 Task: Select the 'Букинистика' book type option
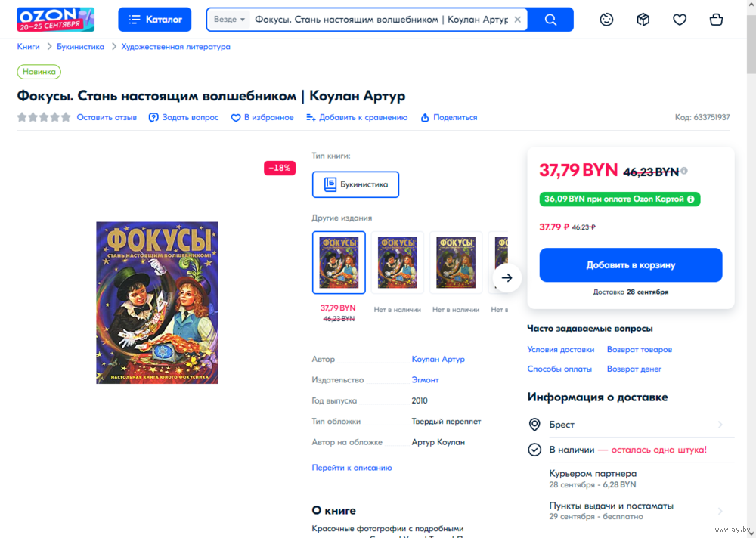pos(355,184)
